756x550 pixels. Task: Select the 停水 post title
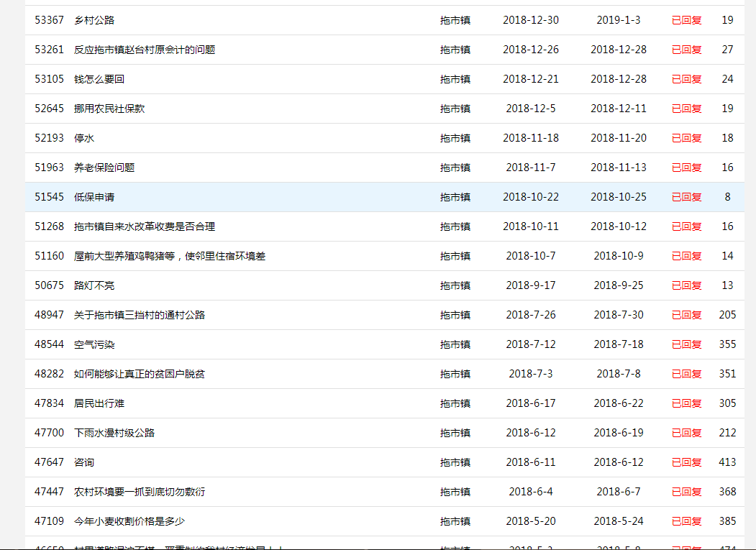[x=84, y=138]
